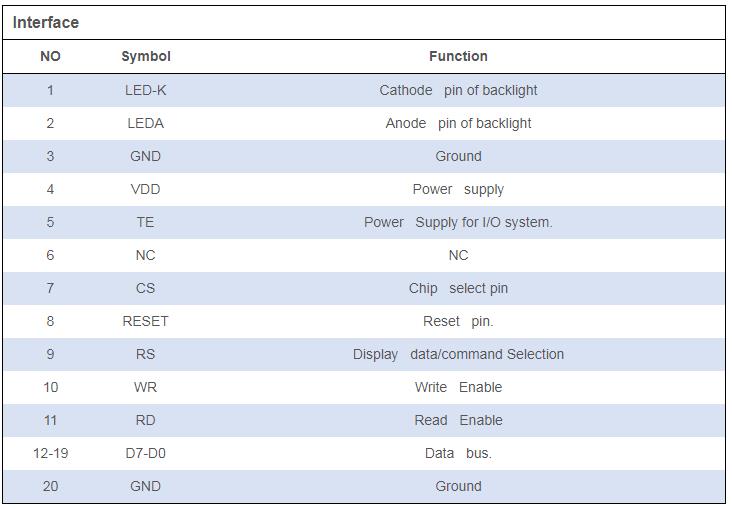732x509 pixels.
Task: Select the RESET symbol cell
Action: 146,321
